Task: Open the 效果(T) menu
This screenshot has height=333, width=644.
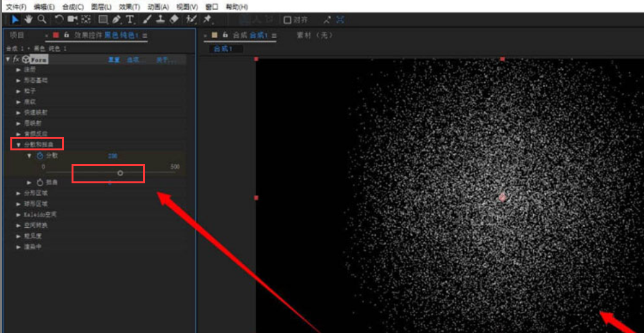Action: click(129, 6)
